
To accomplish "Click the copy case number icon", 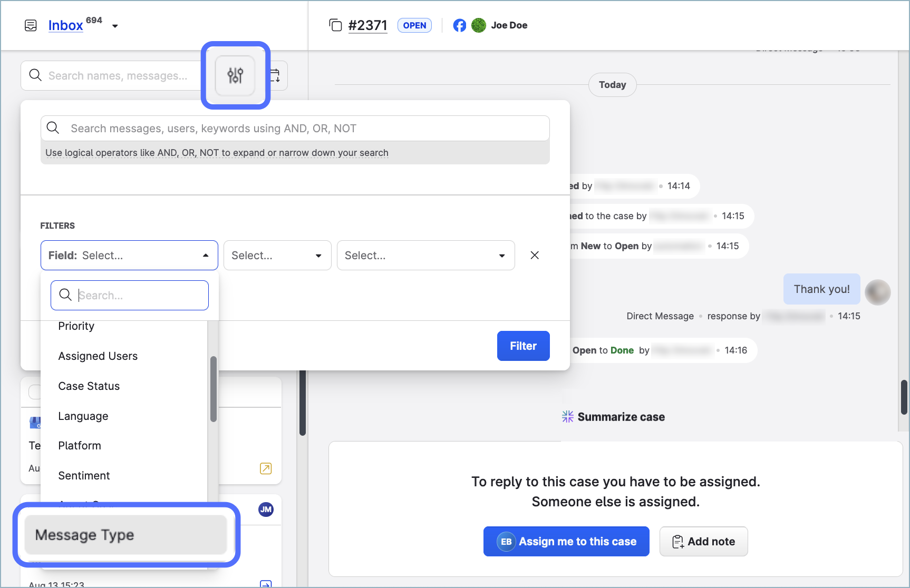I will point(335,25).
